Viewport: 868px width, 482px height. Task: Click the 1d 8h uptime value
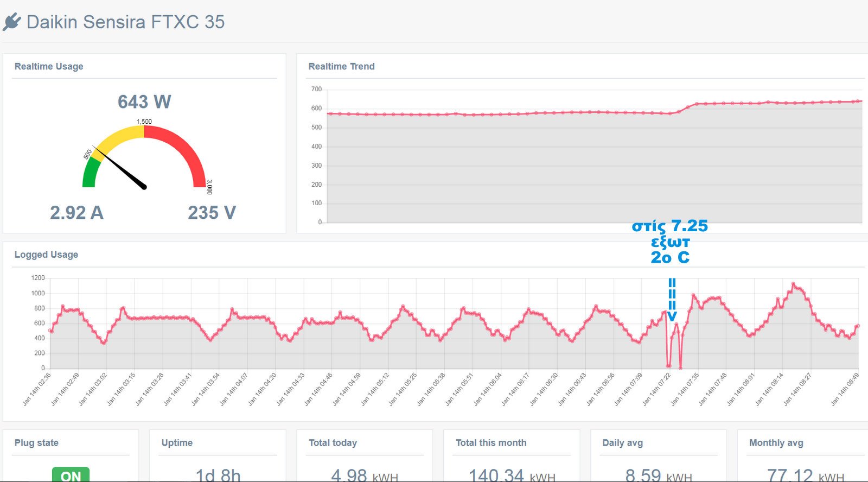click(218, 475)
